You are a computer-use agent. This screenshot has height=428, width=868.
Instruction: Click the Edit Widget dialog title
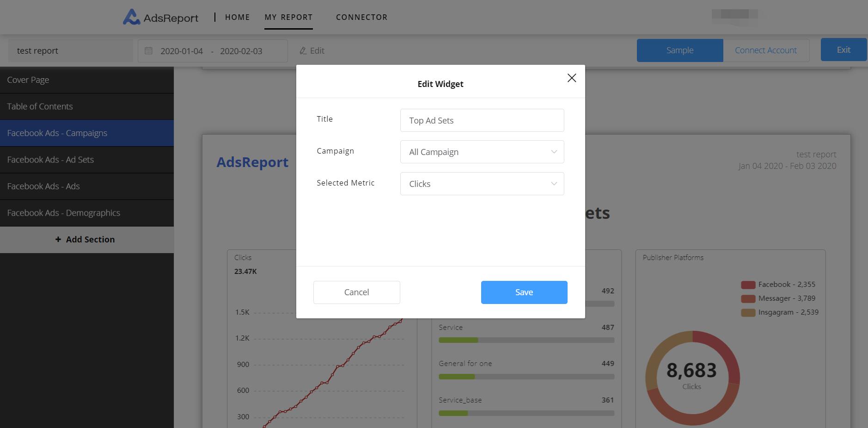[440, 84]
